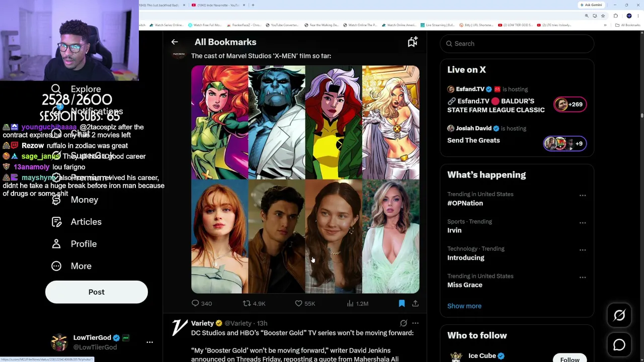Image resolution: width=644 pixels, height=362 pixels.
Task: View the bottom-right blonde actress photo
Action: point(391,236)
